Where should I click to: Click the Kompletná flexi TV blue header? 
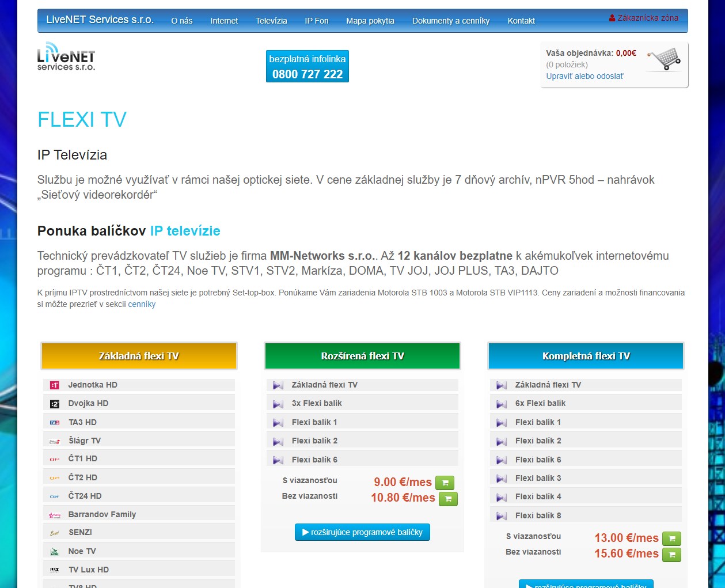[x=586, y=356]
